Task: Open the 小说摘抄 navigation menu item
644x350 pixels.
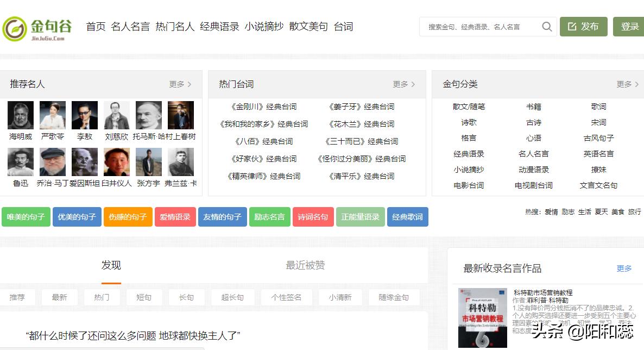Action: (x=265, y=26)
